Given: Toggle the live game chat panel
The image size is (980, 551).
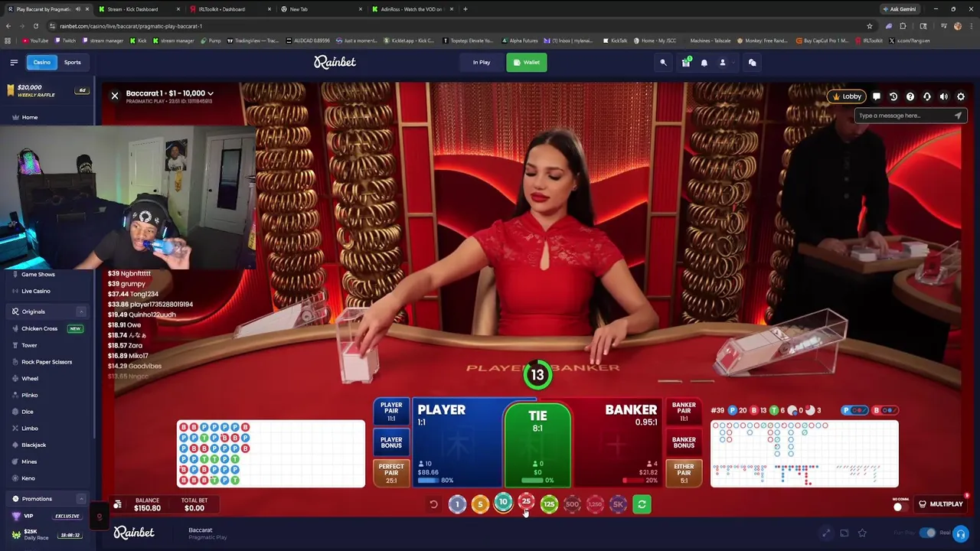Looking at the screenshot, I should coord(877,97).
